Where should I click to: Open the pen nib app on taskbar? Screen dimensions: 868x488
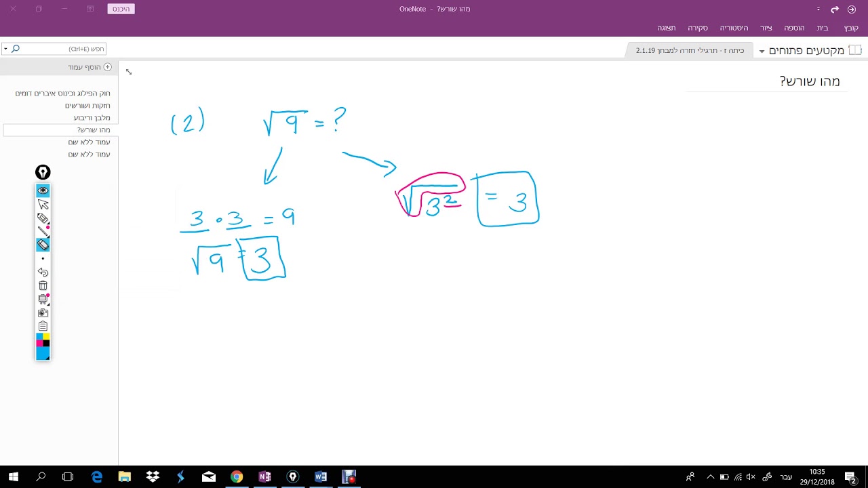tap(293, 476)
